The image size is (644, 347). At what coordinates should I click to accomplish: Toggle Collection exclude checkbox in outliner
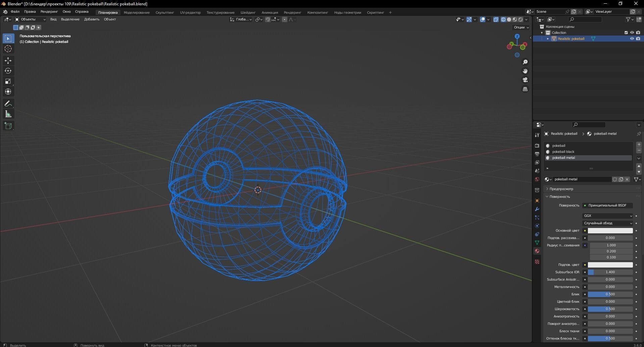(x=626, y=33)
